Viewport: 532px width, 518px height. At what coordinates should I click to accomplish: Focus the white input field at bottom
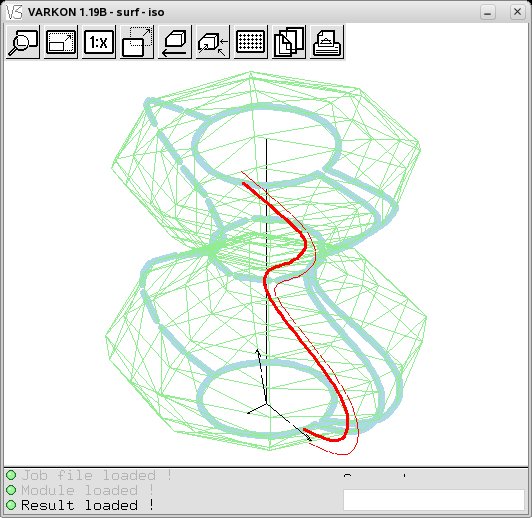pyautogui.click(x=434, y=499)
